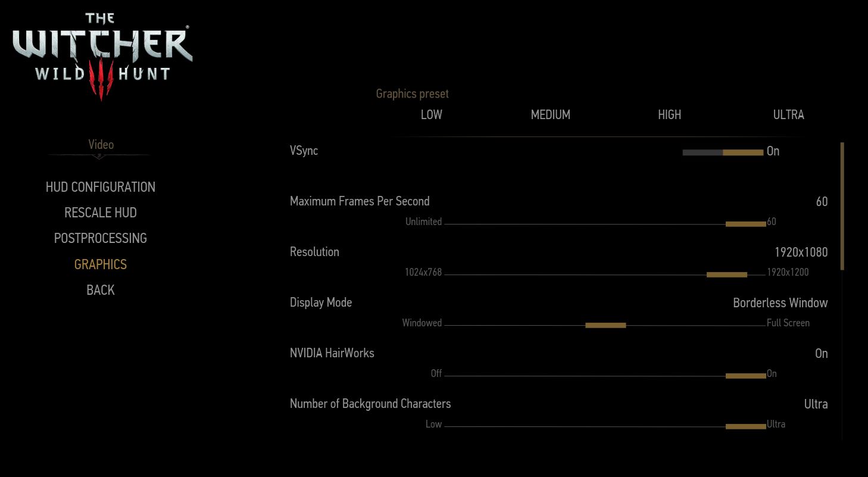Toggle NVIDIA HairWorks slider handle

(746, 376)
